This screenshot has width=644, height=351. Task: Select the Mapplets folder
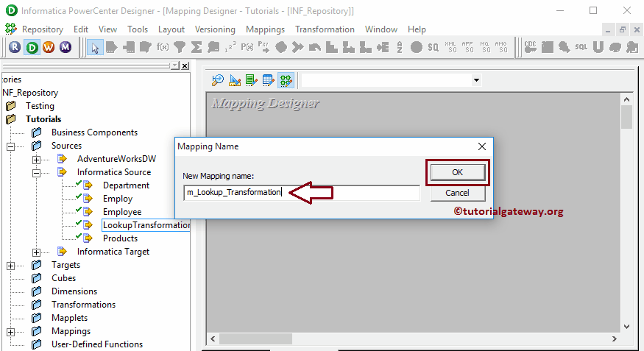pyautogui.click(x=69, y=318)
